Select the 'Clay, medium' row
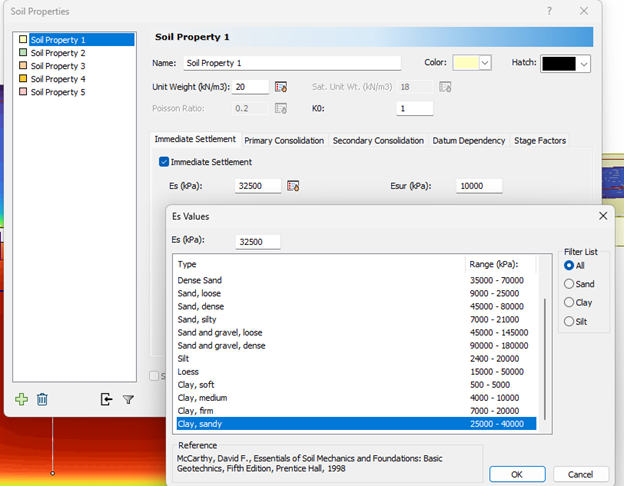This screenshot has width=624, height=486. point(356,398)
